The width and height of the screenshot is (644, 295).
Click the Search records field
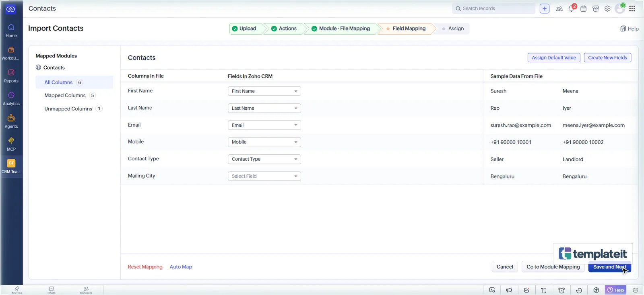(494, 8)
